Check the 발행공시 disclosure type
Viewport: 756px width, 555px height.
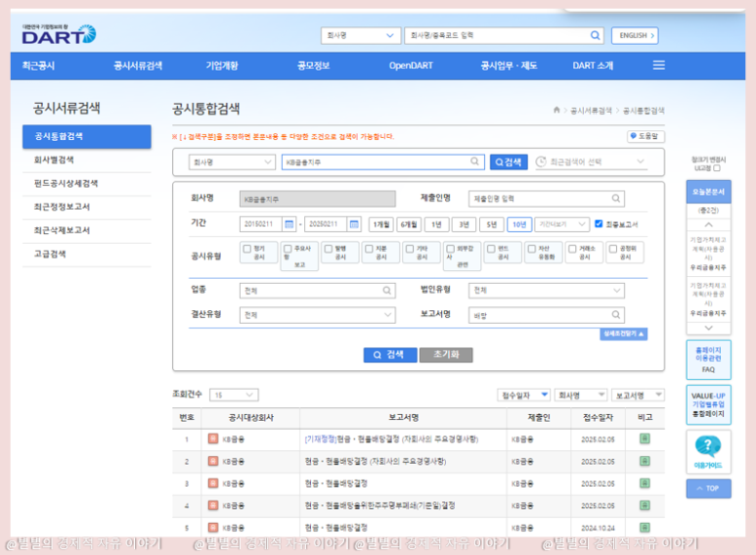329,249
